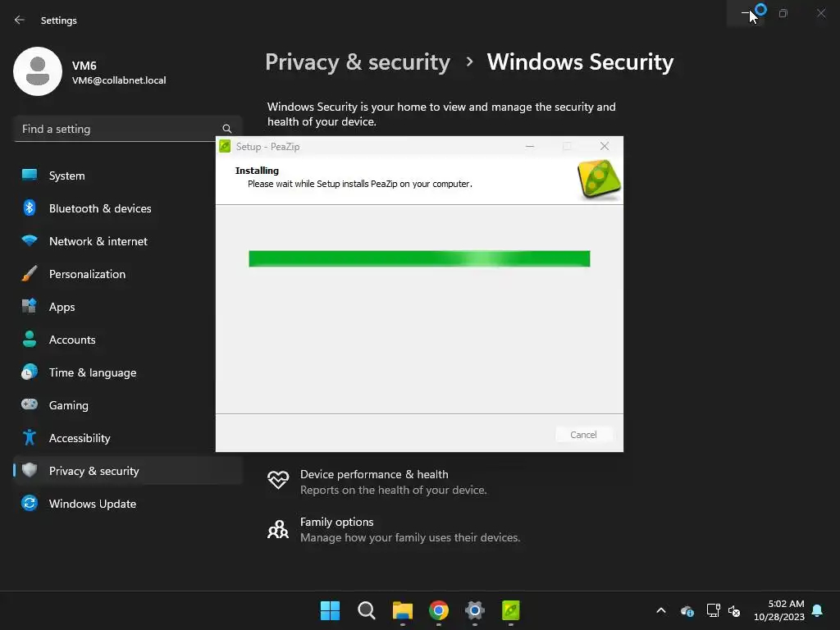Screen dimensions: 840x630
Task: Open taskbar Search
Action: [367, 610]
